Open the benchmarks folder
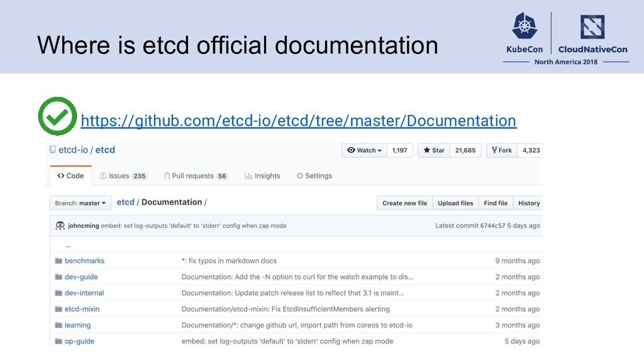 [85, 261]
